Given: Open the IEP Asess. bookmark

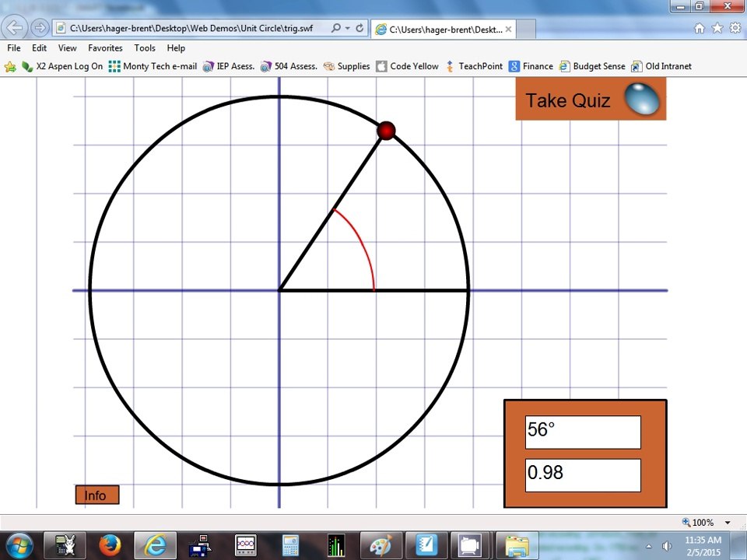Looking at the screenshot, I should click(x=229, y=67).
